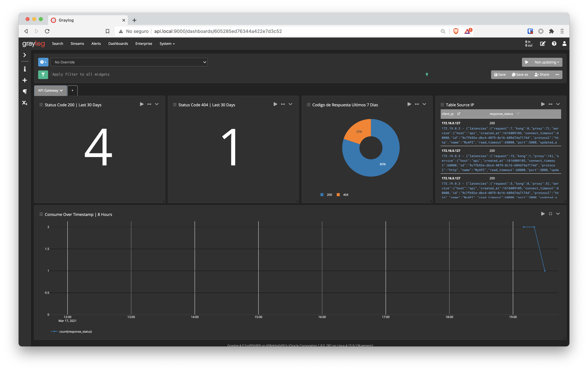Open the help question mark icon

pyautogui.click(x=554, y=44)
